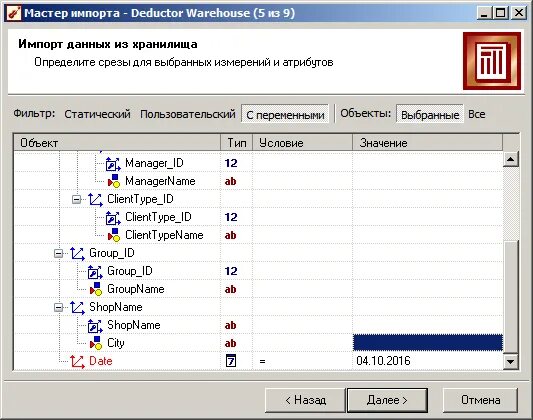Viewport: 533px width, 420px height.
Task: Click the child ShopName key icon
Action: point(95,326)
